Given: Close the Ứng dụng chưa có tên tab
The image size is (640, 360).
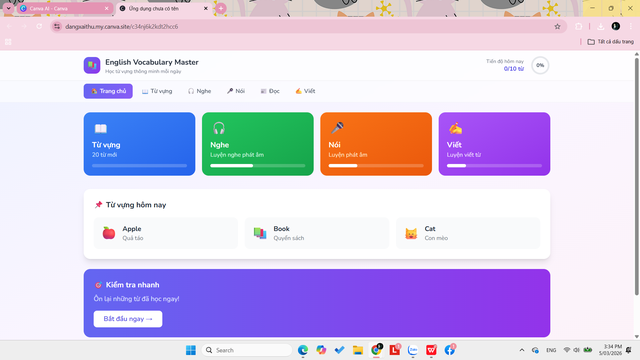Looking at the screenshot, I should click(206, 8).
